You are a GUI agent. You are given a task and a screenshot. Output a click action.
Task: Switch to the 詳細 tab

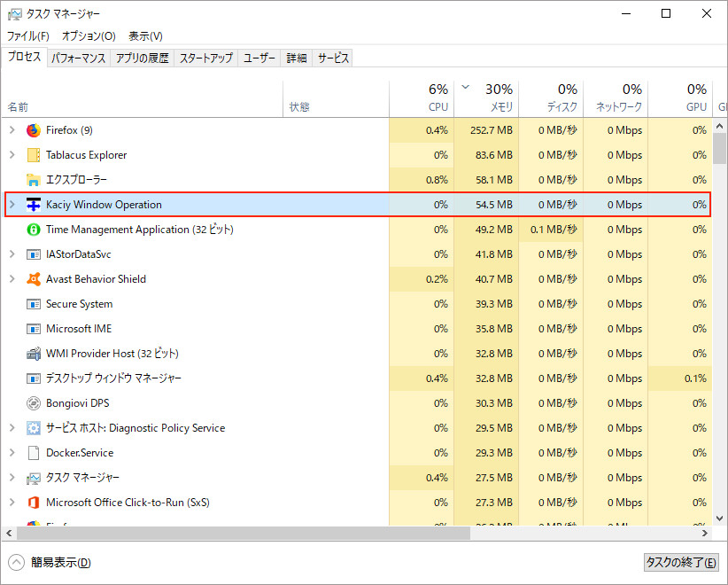click(x=297, y=58)
